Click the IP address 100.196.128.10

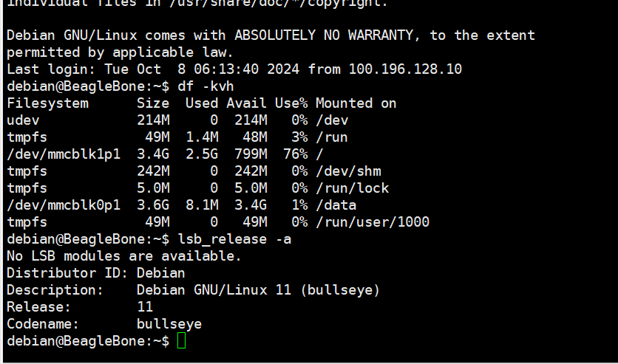point(405,69)
